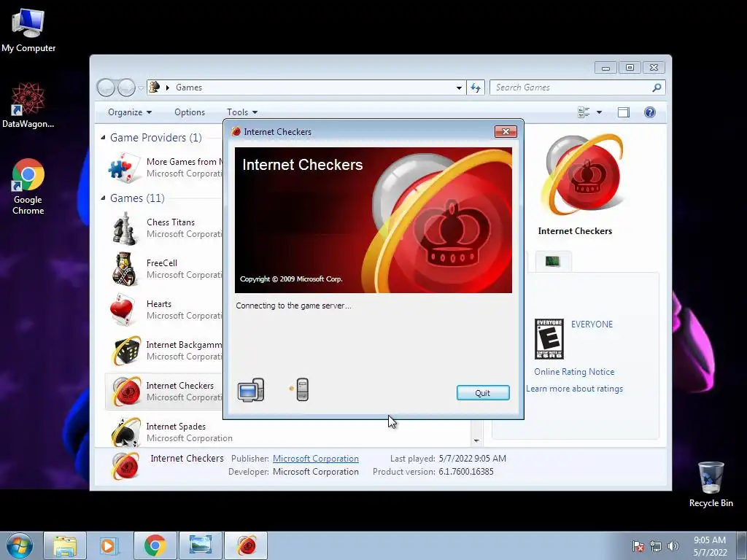This screenshot has width=747, height=560.
Task: Collapse the Games (11) group
Action: click(x=103, y=198)
